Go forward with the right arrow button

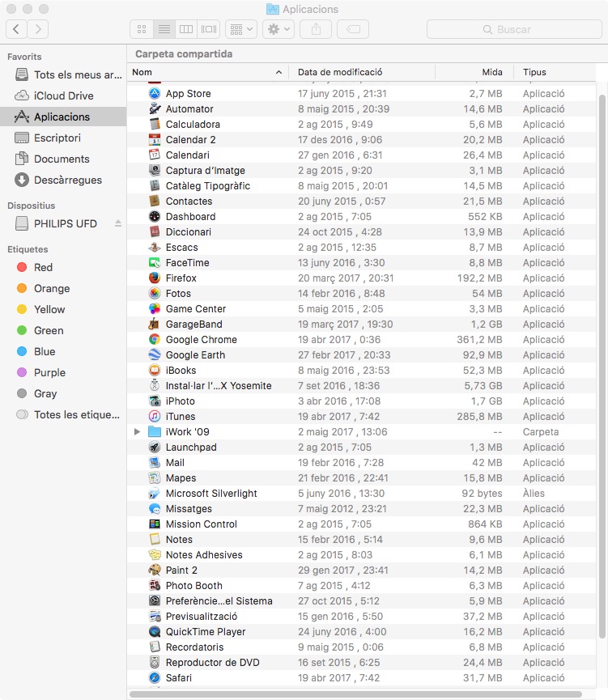point(38,29)
